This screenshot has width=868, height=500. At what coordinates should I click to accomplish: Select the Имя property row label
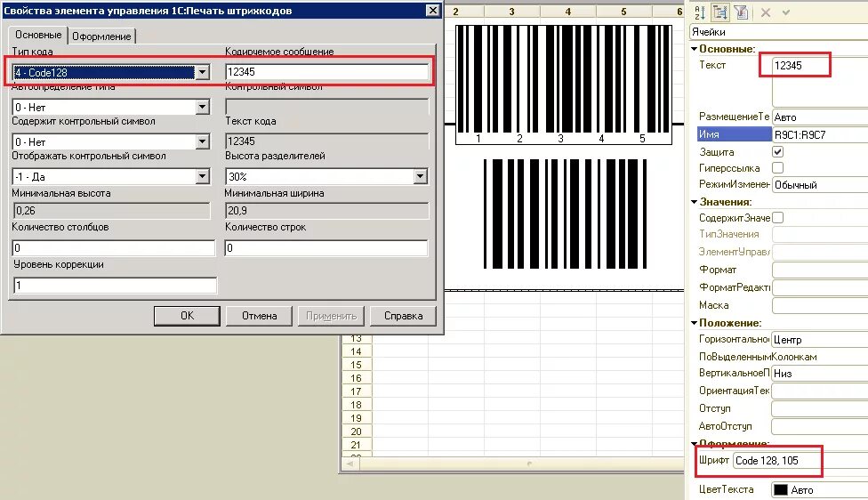[x=734, y=134]
